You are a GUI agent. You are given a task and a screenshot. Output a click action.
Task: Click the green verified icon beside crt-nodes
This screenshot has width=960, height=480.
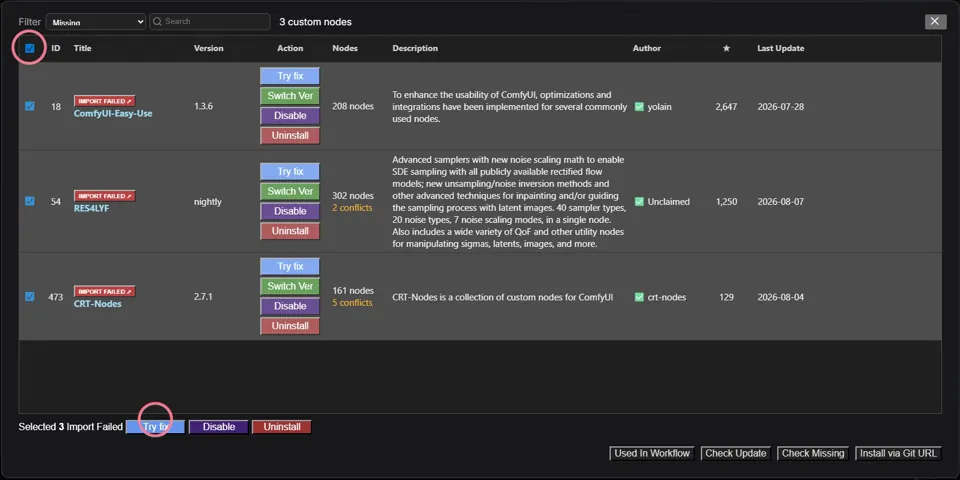pyautogui.click(x=639, y=298)
